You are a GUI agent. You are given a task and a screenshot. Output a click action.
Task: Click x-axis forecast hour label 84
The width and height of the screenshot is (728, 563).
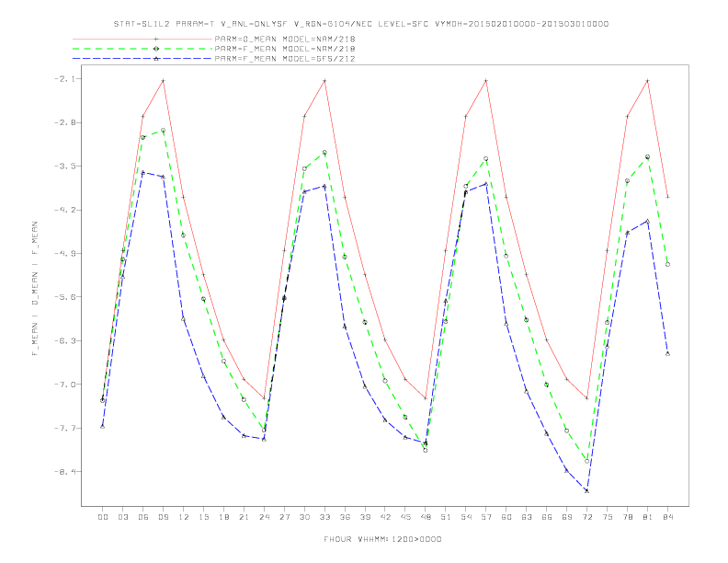tap(667, 517)
